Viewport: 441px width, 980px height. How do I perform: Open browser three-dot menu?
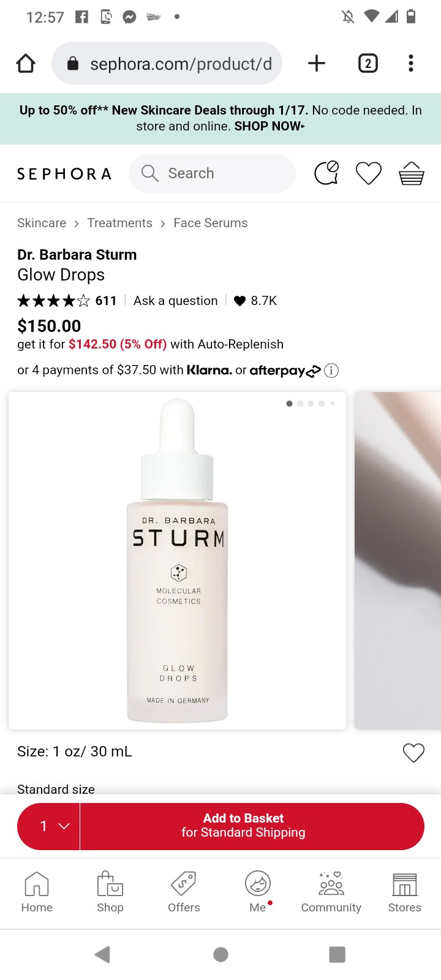click(411, 63)
